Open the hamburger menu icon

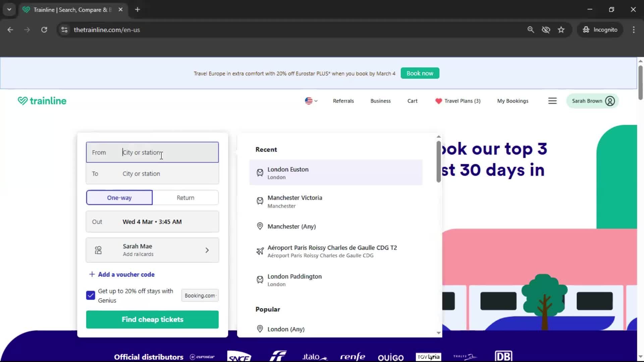pyautogui.click(x=552, y=101)
